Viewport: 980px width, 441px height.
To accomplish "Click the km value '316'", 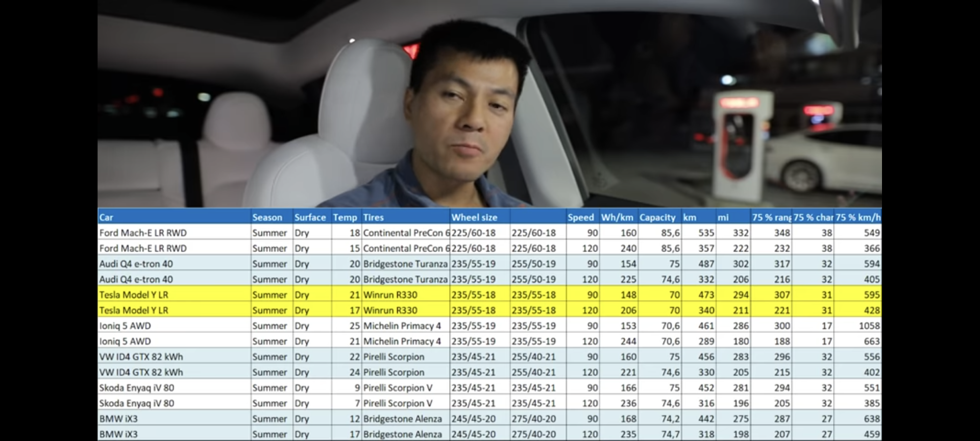I will tap(706, 403).
